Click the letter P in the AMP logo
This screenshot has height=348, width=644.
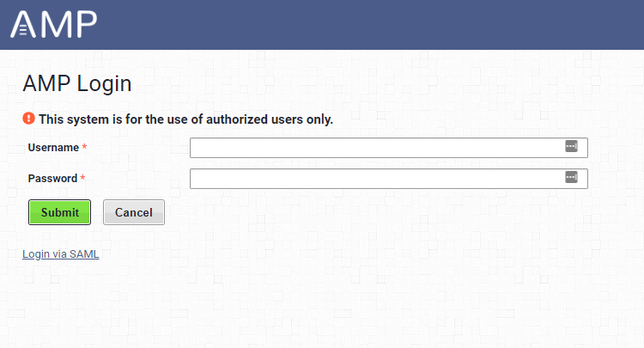pos(87,24)
